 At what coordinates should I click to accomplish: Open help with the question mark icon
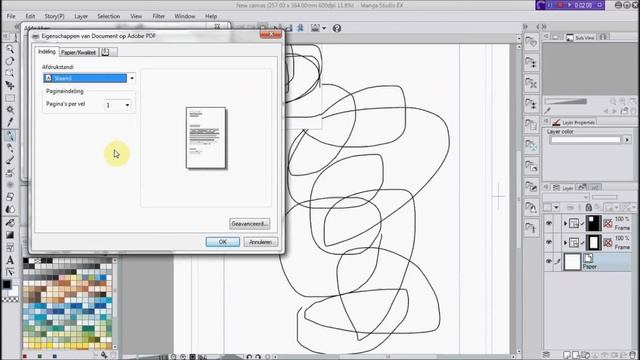(337, 28)
